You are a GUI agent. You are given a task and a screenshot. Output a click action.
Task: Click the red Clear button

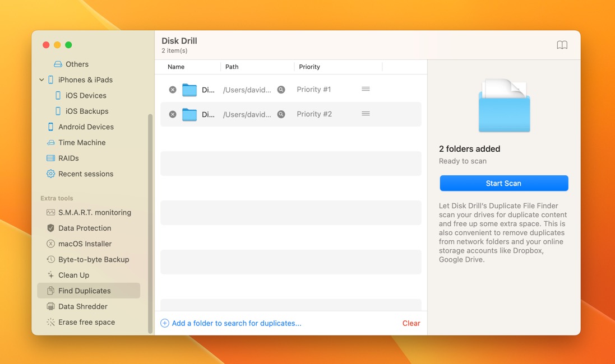tap(411, 323)
